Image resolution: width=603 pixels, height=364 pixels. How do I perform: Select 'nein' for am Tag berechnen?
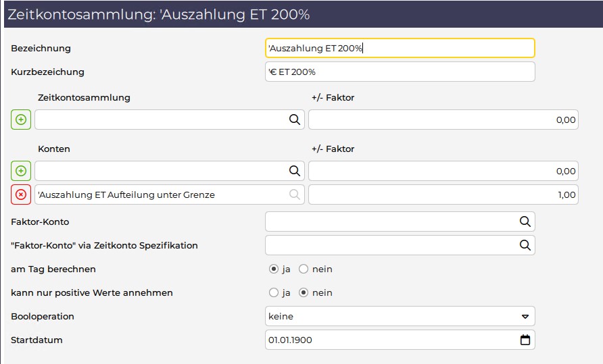click(x=304, y=269)
